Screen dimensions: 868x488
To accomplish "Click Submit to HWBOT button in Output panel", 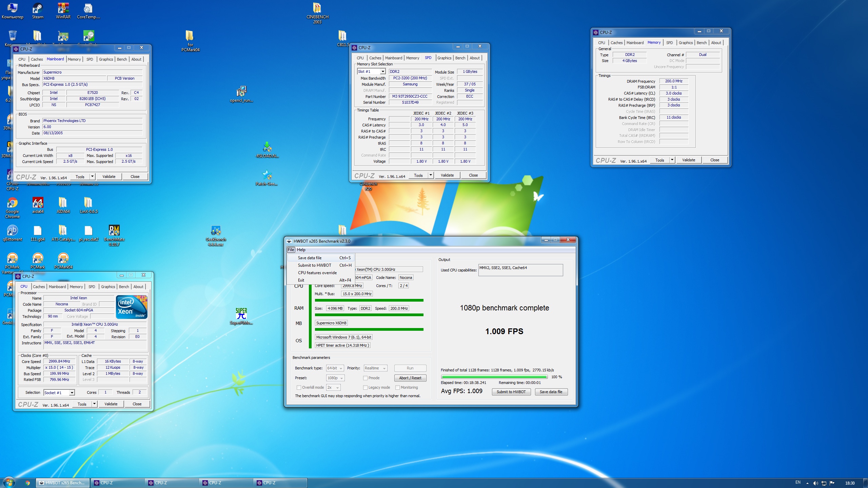I will click(511, 392).
